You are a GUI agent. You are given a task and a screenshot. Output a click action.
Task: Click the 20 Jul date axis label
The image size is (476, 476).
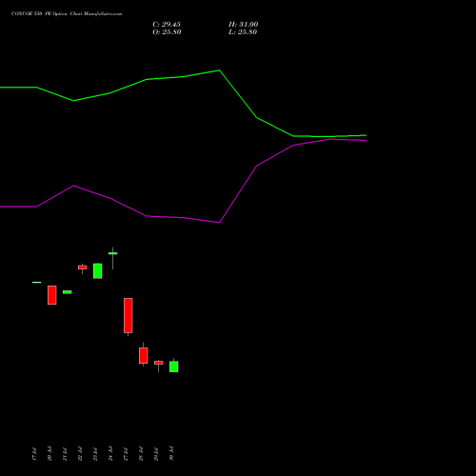pos(50,453)
